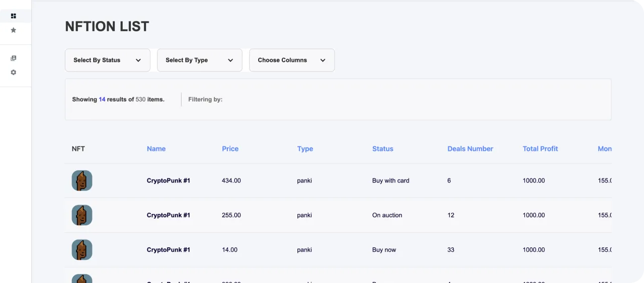
Task: Open CryptoPunk thumbnail in 434.00 price row
Action: pos(82,180)
